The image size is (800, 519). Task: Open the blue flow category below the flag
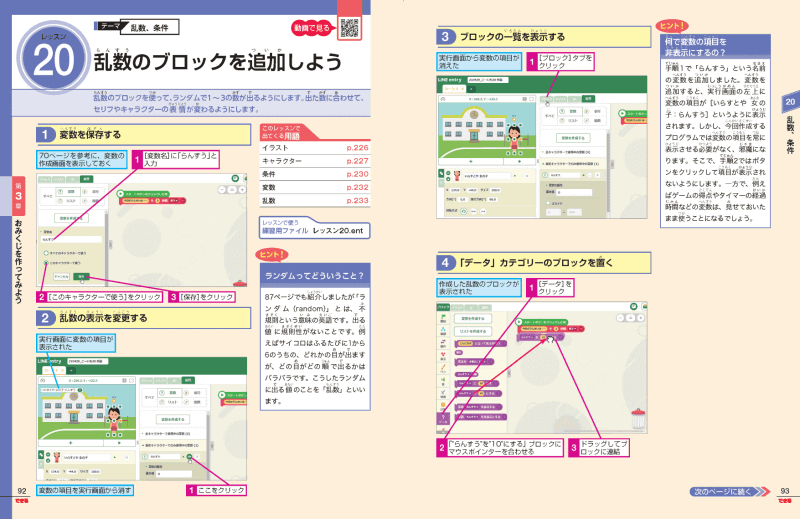pyautogui.click(x=443, y=331)
